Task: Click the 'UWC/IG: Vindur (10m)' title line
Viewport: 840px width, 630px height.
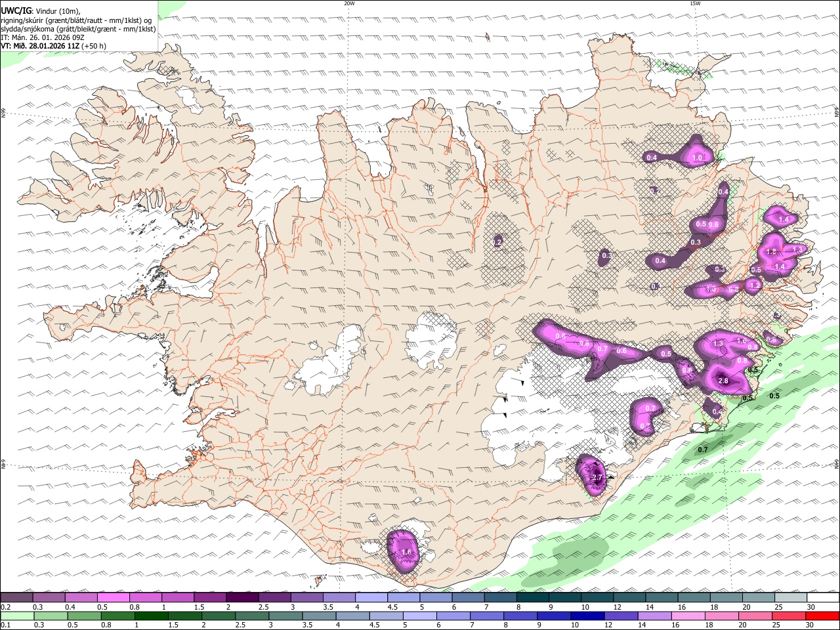Action: [x=40, y=10]
